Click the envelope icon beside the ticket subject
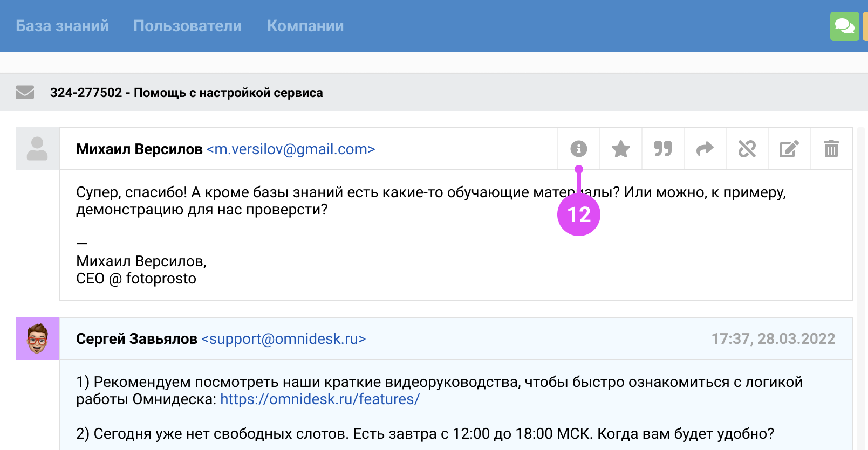 pos(25,93)
